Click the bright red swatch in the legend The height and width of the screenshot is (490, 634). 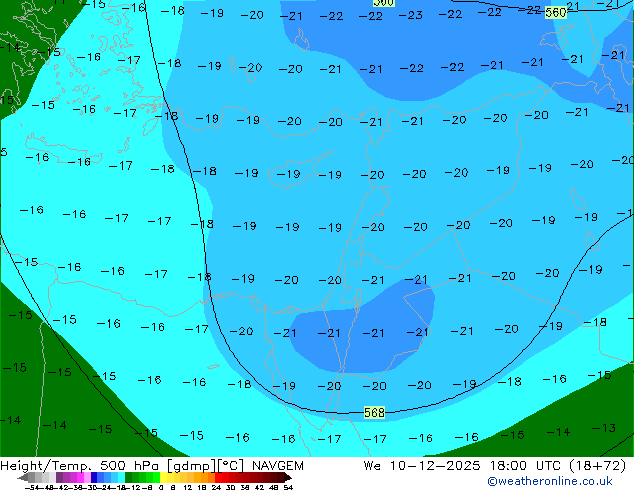218,477
